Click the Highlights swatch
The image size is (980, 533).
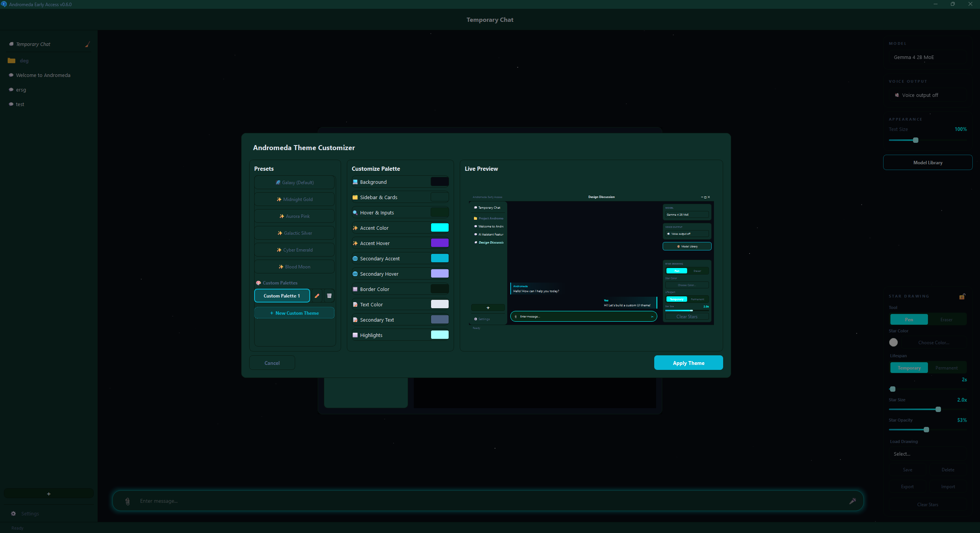[x=439, y=335]
